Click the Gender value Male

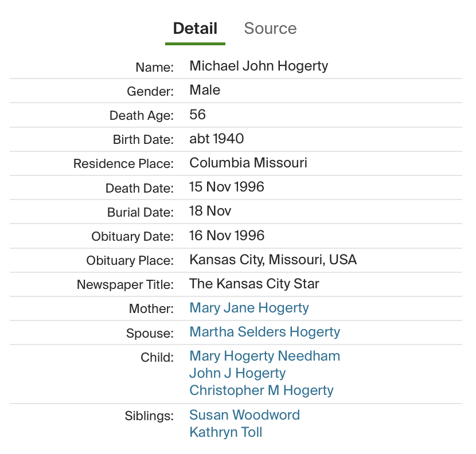[x=205, y=90]
